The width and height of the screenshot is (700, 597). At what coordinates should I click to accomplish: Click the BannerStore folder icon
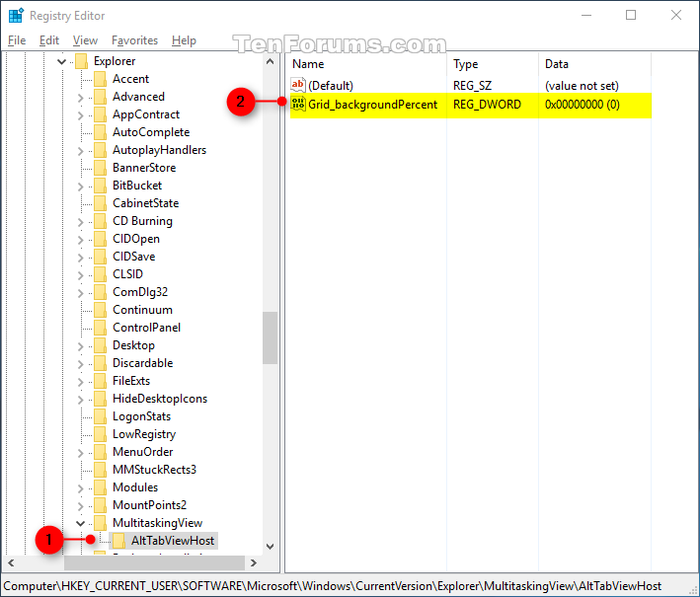tap(101, 168)
